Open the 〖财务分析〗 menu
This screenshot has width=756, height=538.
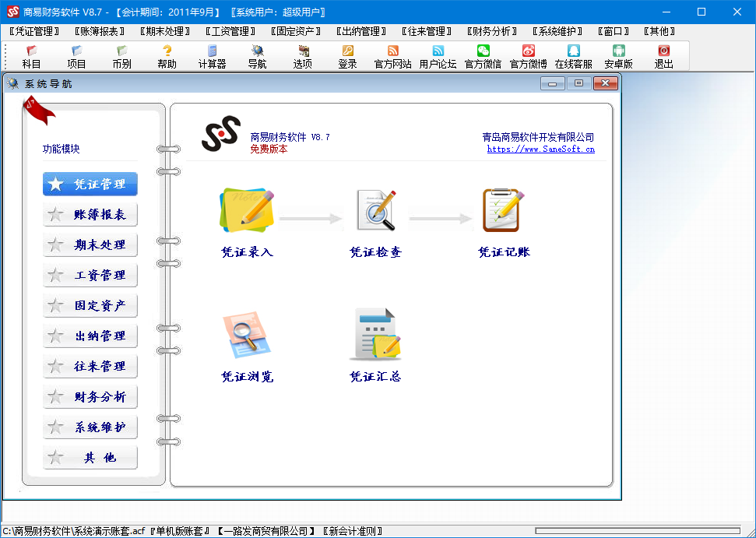coord(492,31)
